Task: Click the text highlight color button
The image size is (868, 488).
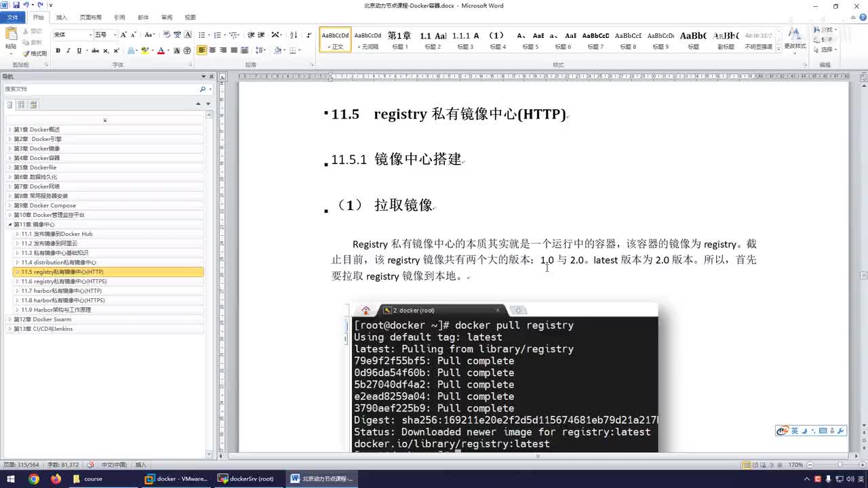Action: [x=144, y=51]
